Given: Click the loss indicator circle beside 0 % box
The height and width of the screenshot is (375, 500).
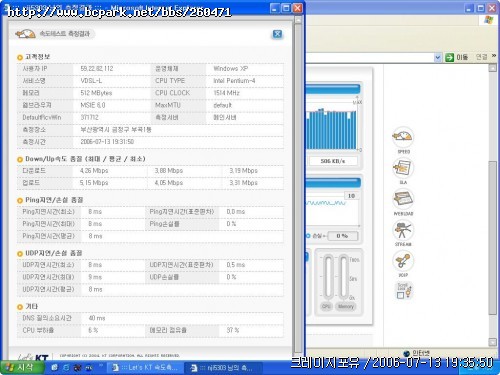Looking at the screenshot, I should (x=308, y=236).
